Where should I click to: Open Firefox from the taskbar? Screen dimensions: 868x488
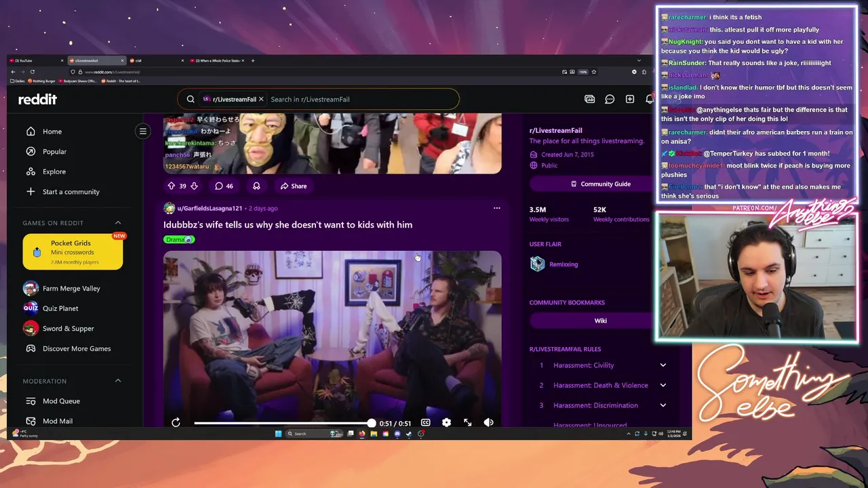click(362, 434)
